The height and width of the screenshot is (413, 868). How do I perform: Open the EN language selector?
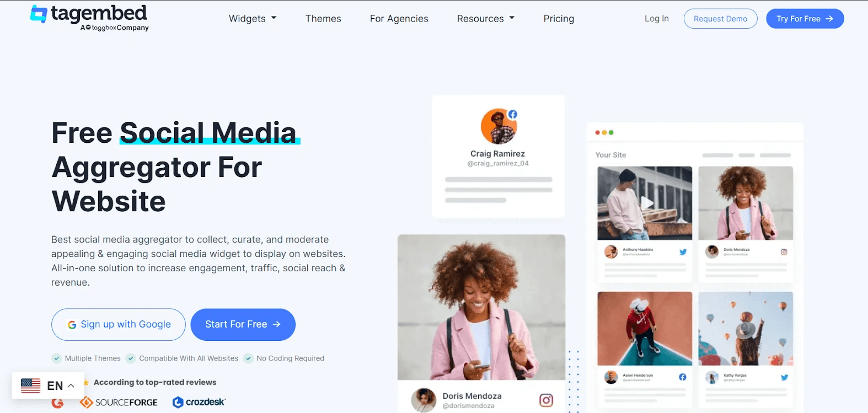pyautogui.click(x=47, y=385)
